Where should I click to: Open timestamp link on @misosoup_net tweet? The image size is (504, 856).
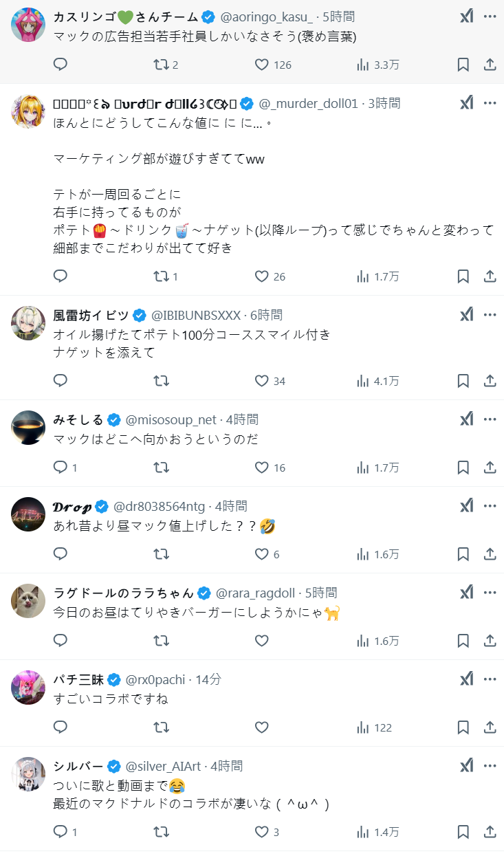point(242,419)
